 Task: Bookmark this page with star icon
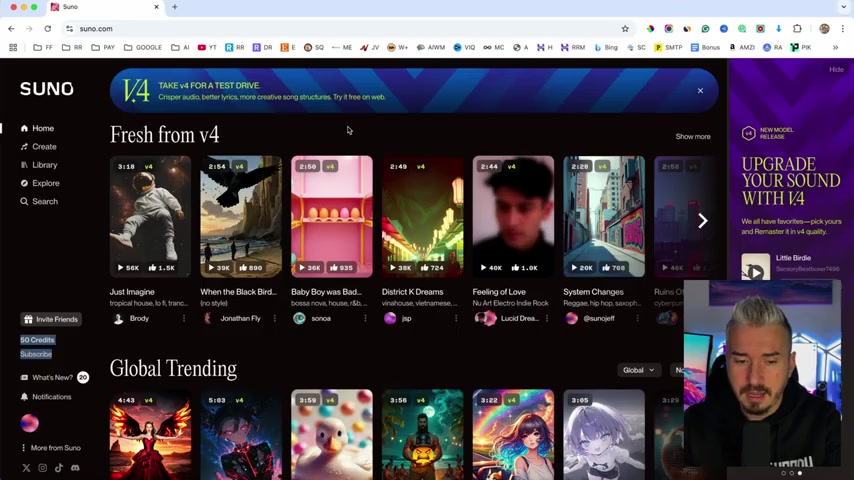click(x=625, y=29)
